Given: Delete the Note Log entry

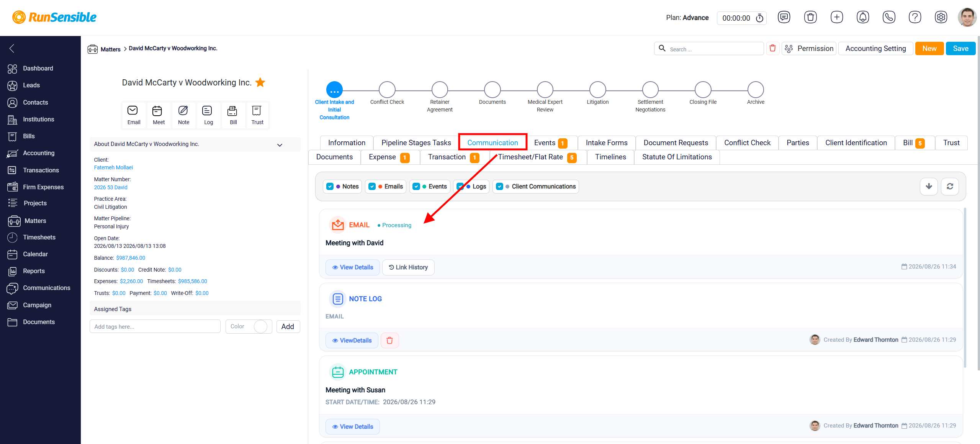Looking at the screenshot, I should (389, 340).
